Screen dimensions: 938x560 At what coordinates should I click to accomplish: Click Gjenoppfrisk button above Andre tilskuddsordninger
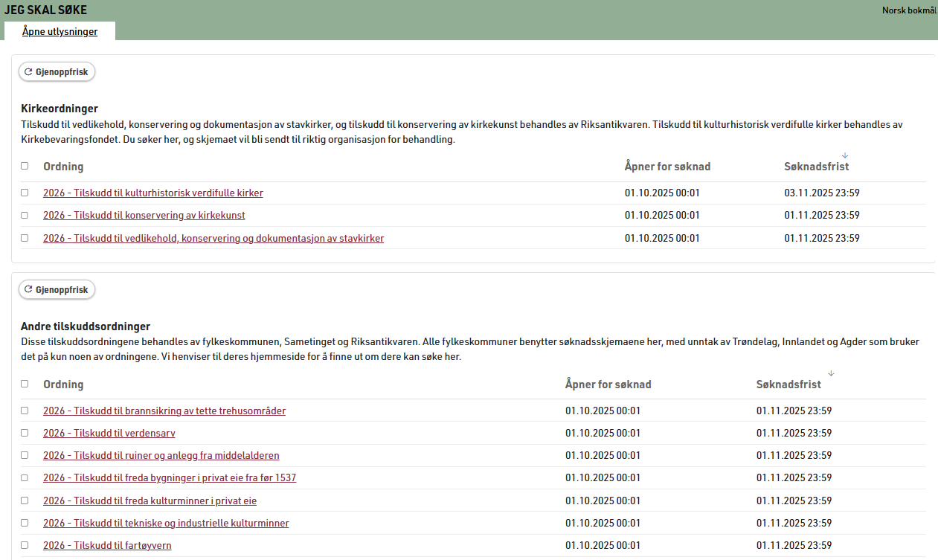pyautogui.click(x=57, y=290)
